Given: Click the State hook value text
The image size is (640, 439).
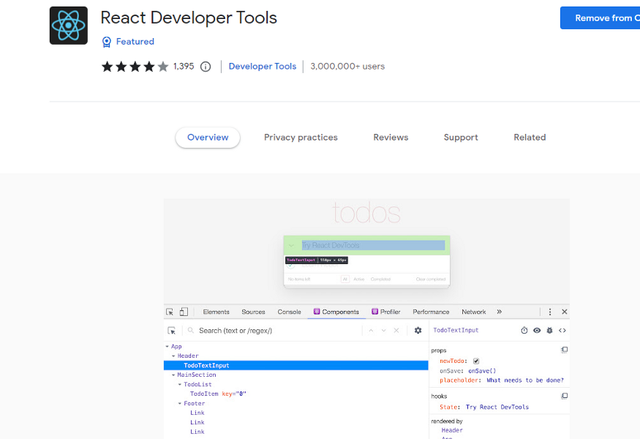Looking at the screenshot, I should pos(497,407).
